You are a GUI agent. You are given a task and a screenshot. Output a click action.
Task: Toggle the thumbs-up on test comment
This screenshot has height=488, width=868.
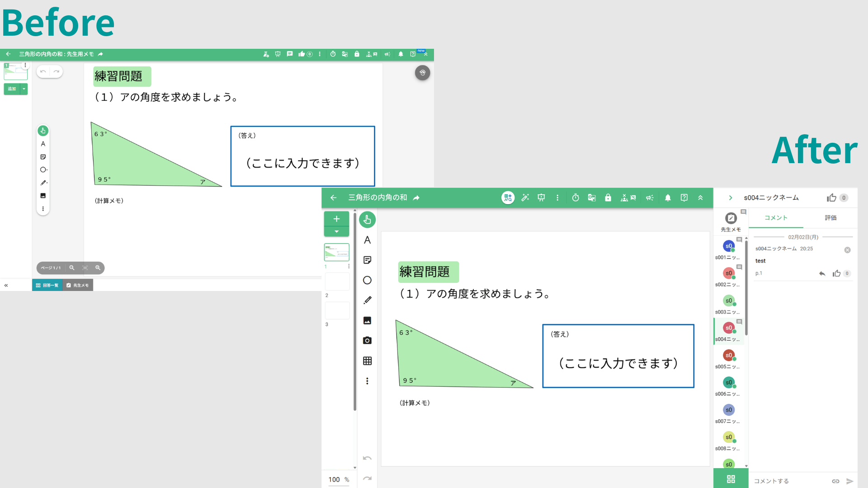[836, 273]
